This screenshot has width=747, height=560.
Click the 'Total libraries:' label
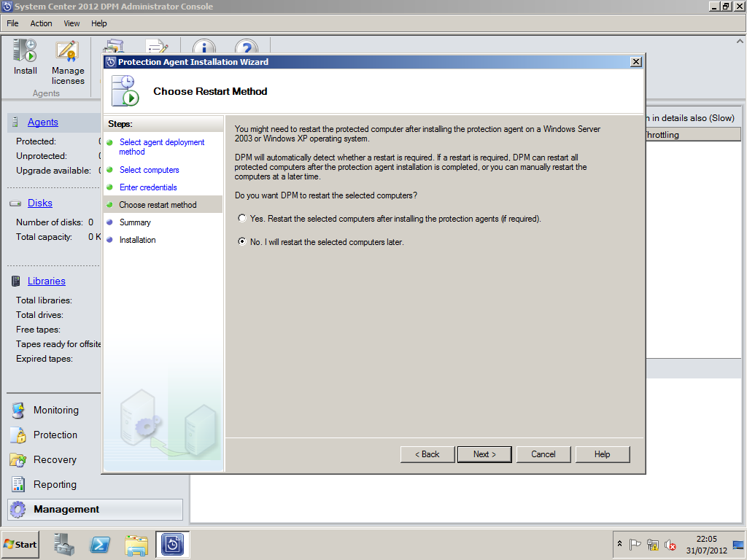(44, 300)
